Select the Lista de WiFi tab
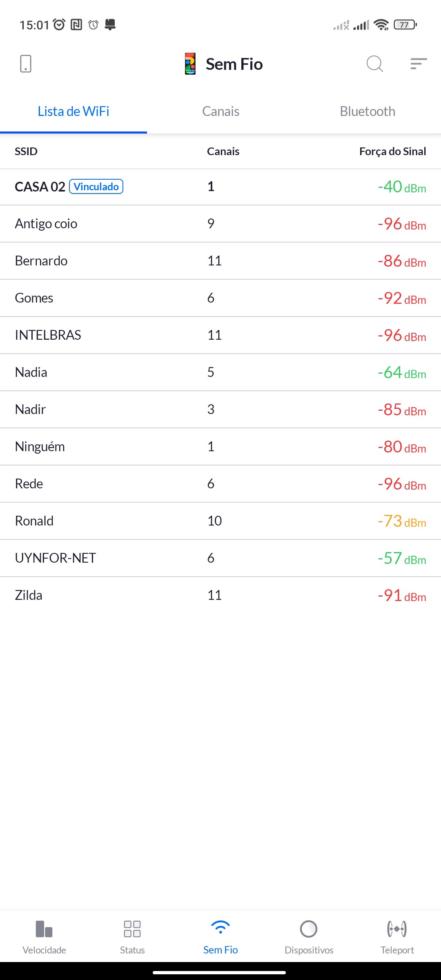This screenshot has width=441, height=980. point(73,111)
